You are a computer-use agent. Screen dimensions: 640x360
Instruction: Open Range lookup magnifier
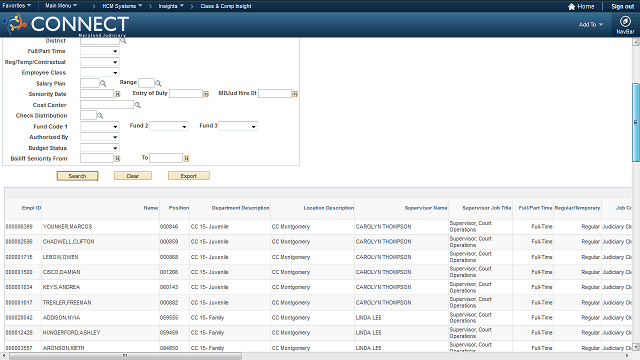[158, 83]
